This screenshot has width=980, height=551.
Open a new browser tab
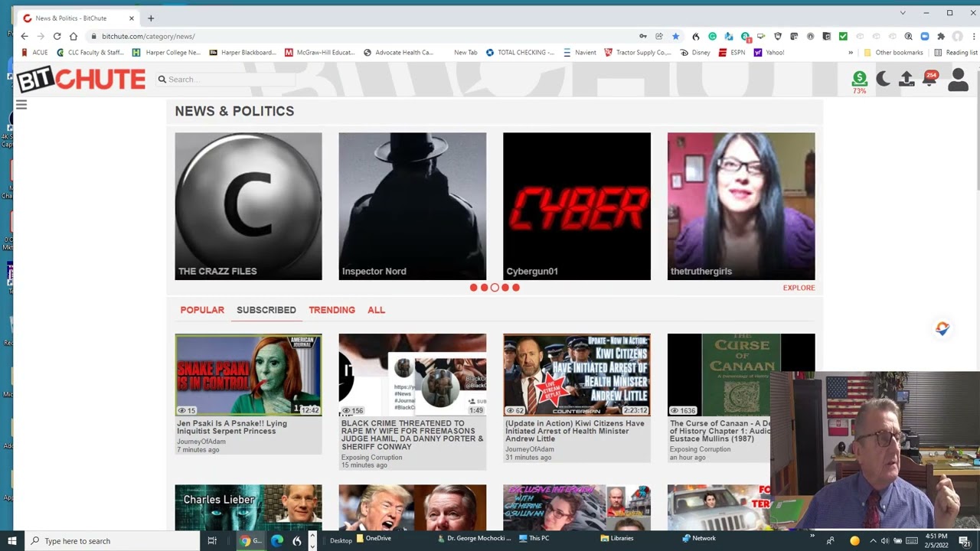click(x=151, y=18)
